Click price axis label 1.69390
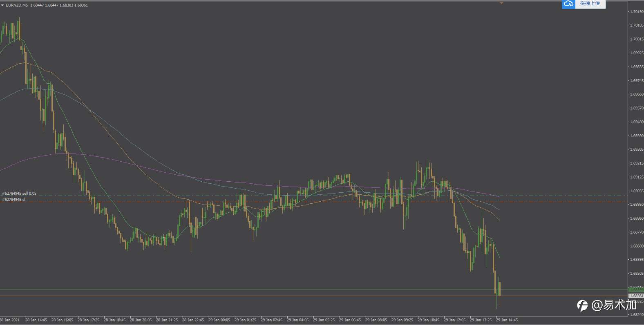Screen dimensions: 644x325 637,136
